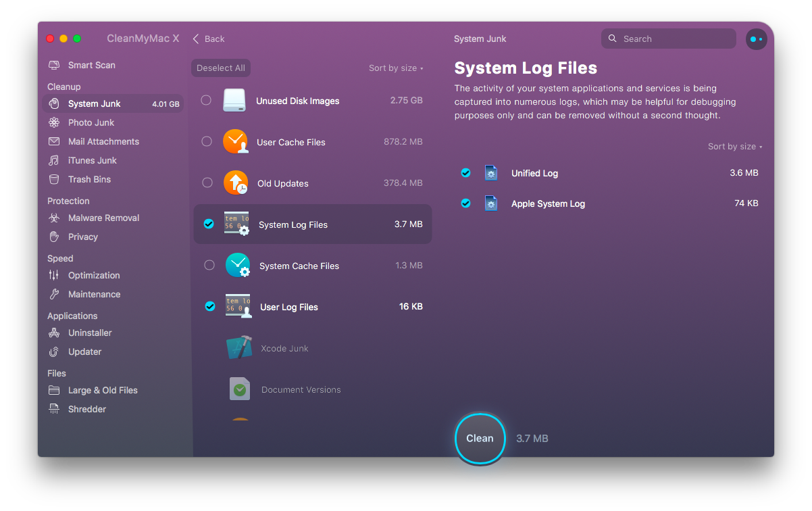
Task: Uncheck the User Log Files checkbox
Action: pos(210,307)
